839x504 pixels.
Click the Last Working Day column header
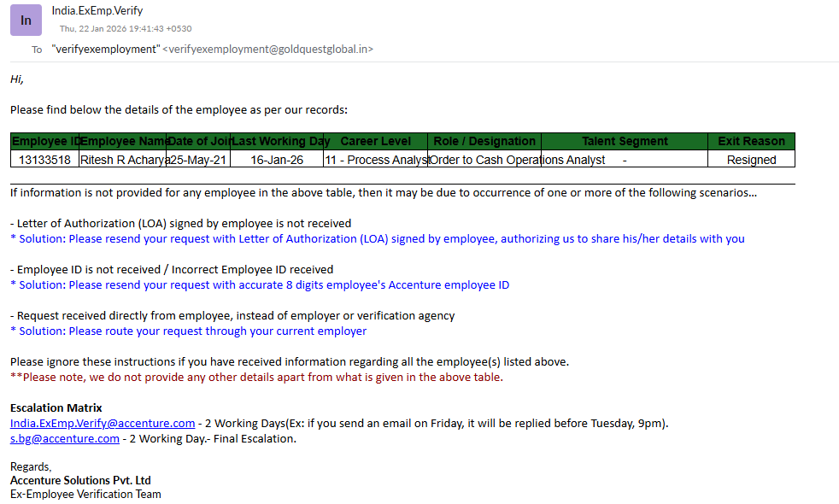(x=280, y=142)
